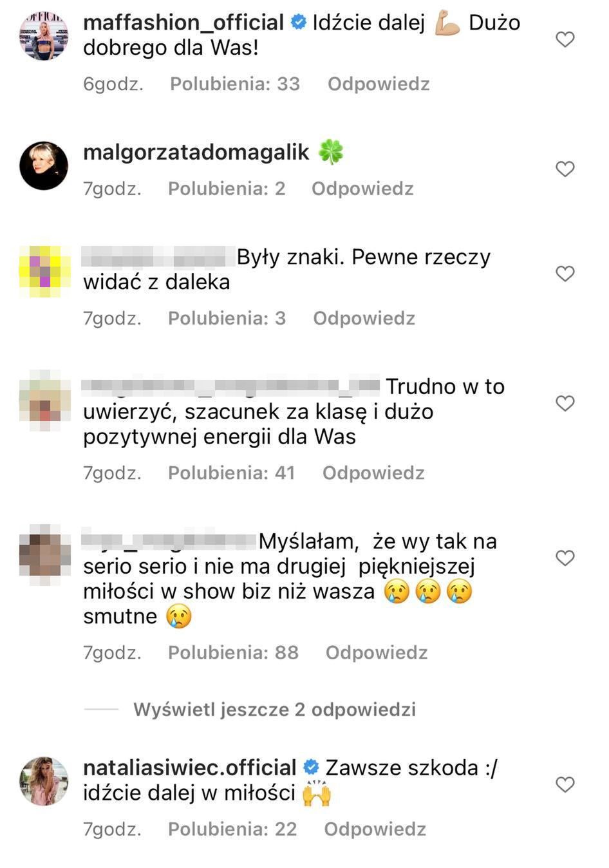Open the nataliasiwiec.official profile photo
This screenshot has height=868, width=609.
click(44, 781)
